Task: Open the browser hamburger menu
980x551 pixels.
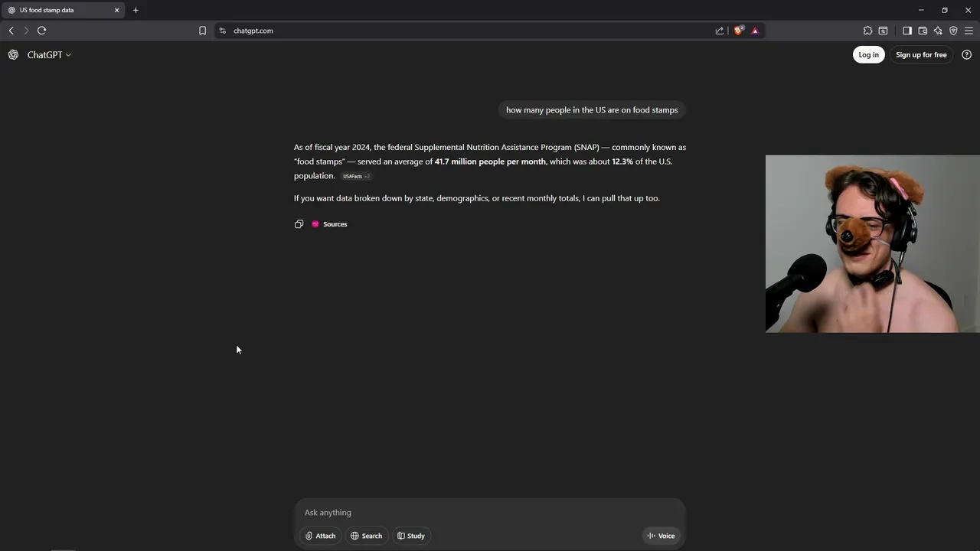Action: point(969,31)
